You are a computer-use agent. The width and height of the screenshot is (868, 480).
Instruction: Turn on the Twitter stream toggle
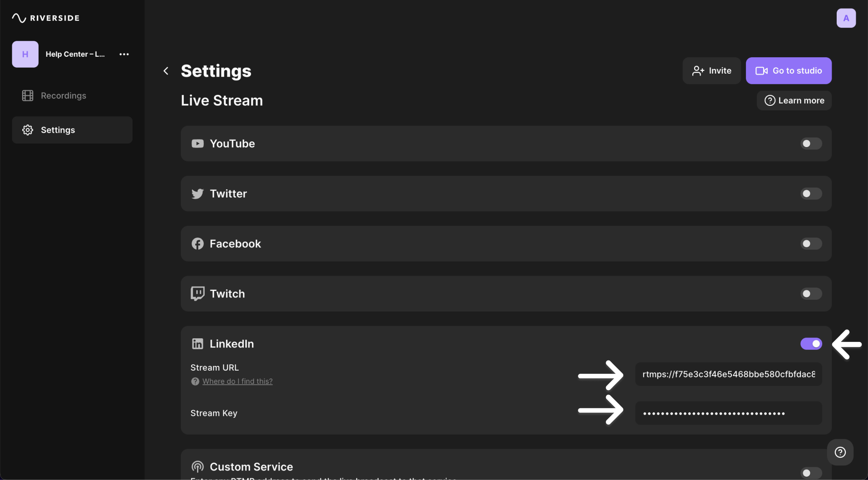pos(811,193)
